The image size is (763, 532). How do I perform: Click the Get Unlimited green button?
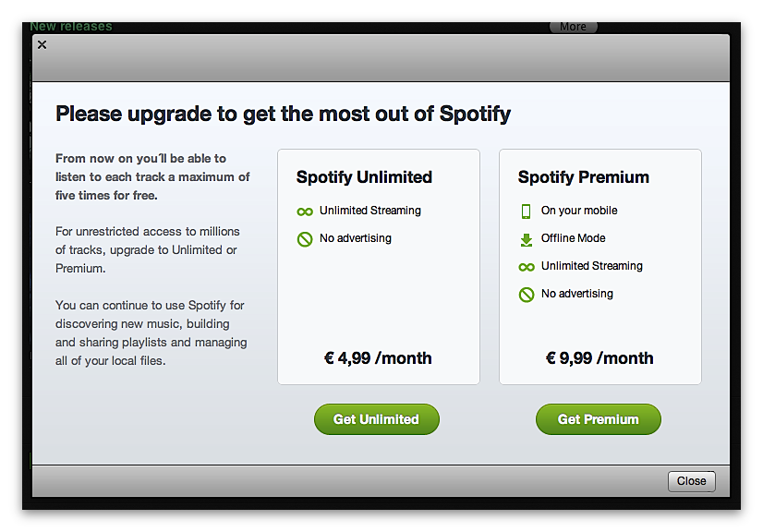(x=377, y=419)
